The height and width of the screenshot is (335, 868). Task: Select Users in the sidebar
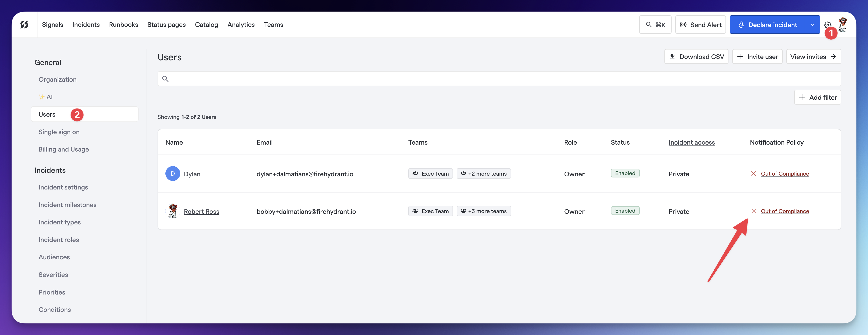84,114
